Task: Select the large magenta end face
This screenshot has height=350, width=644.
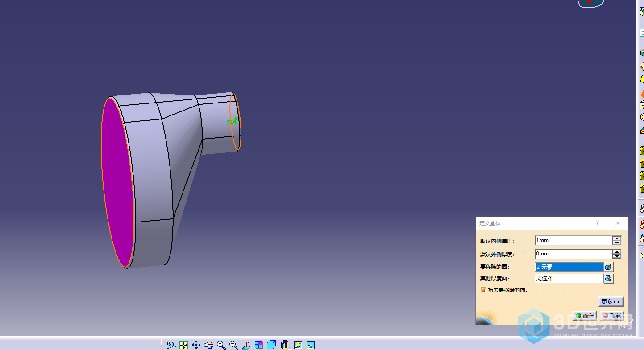Action: tap(117, 183)
